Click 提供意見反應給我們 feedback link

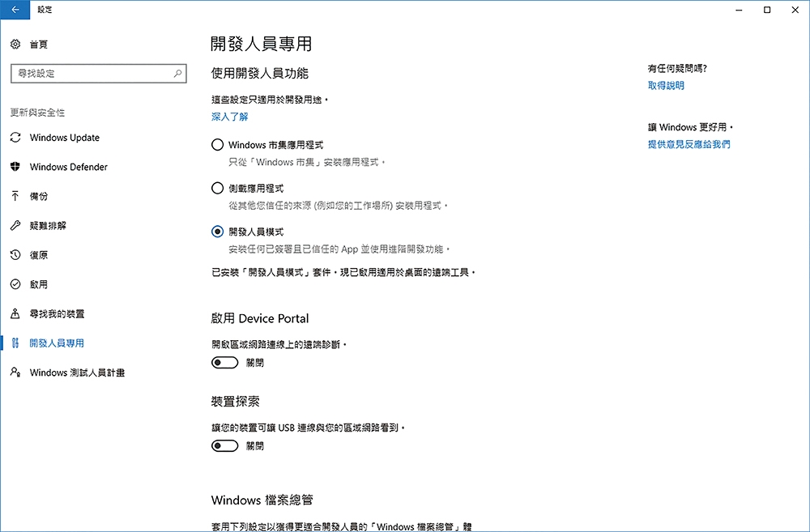pyautogui.click(x=689, y=144)
